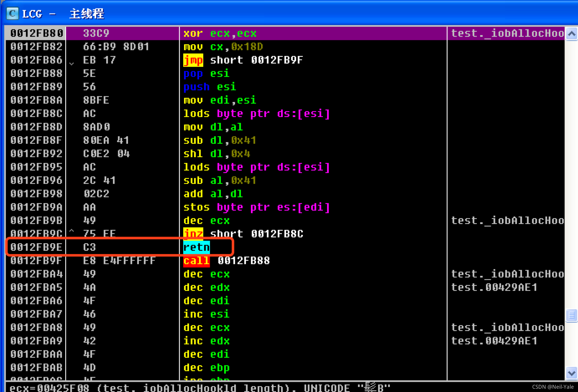Click the scrollbar down arrow
This screenshot has width=578, height=392.
[x=571, y=373]
